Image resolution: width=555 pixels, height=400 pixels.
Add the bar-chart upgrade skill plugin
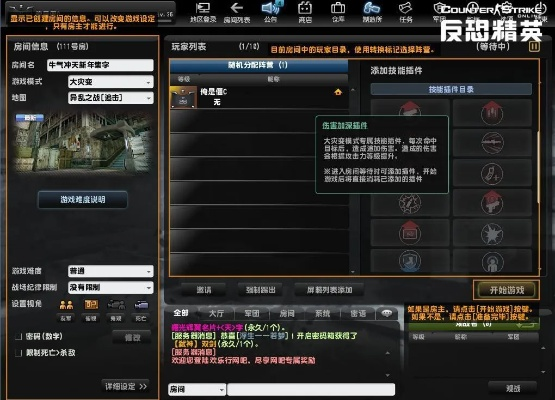click(x=492, y=112)
